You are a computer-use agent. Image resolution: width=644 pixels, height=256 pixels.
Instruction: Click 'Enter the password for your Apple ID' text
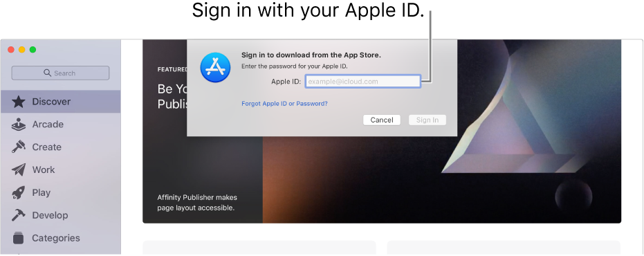point(295,66)
